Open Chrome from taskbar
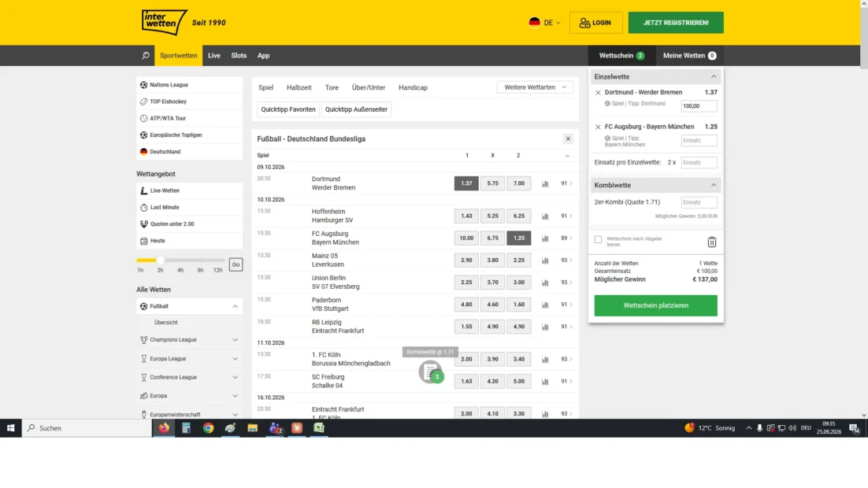 [208, 427]
